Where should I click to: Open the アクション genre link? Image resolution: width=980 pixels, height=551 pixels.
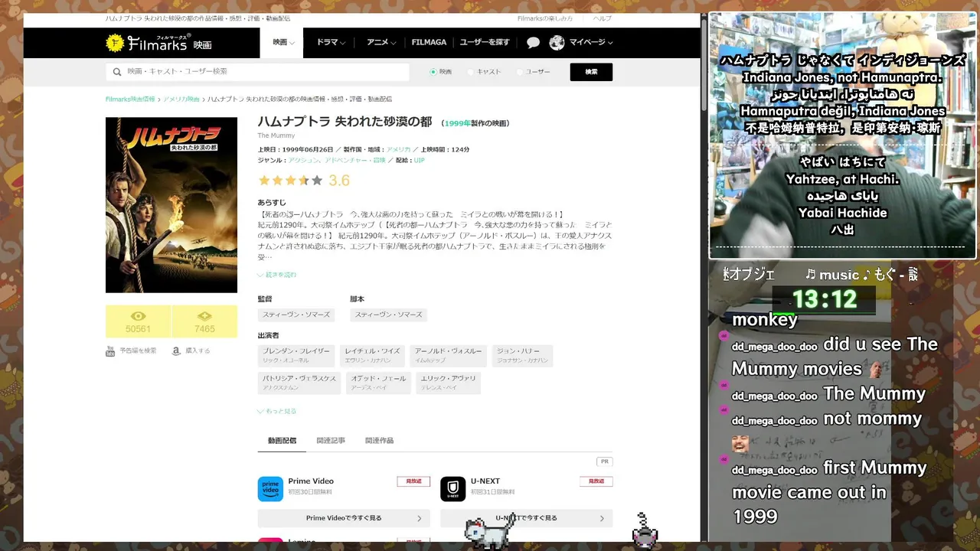[x=305, y=161]
